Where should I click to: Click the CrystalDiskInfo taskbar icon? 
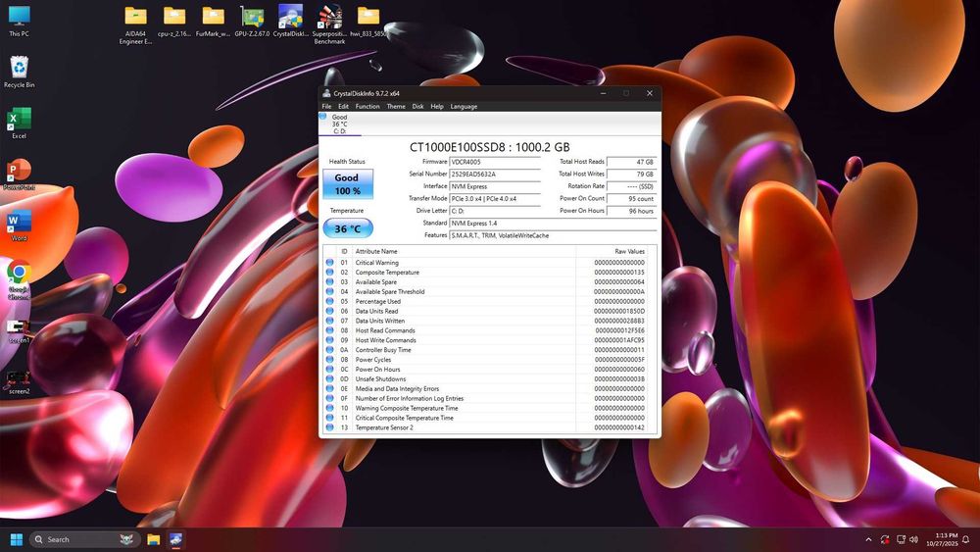tap(176, 539)
